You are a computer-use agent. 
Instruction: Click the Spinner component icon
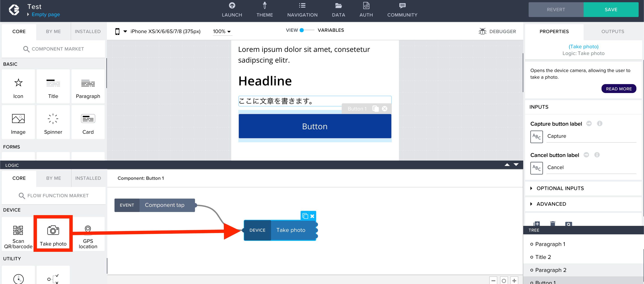click(x=53, y=123)
